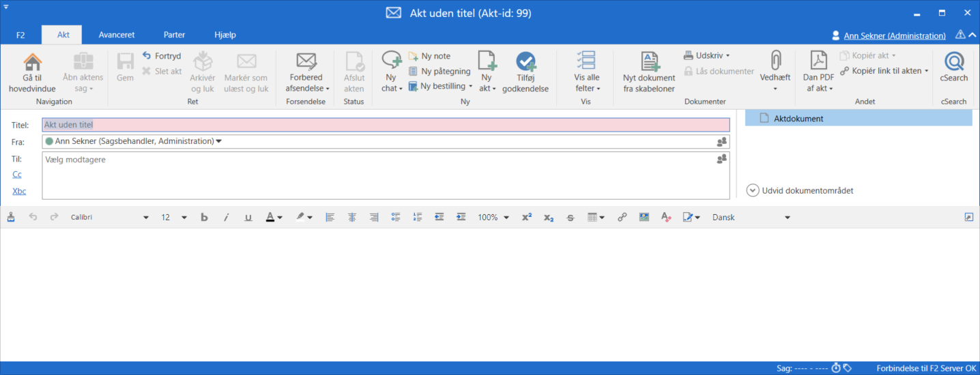Click into the Titel input field
This screenshot has height=375, width=980.
[x=386, y=125]
